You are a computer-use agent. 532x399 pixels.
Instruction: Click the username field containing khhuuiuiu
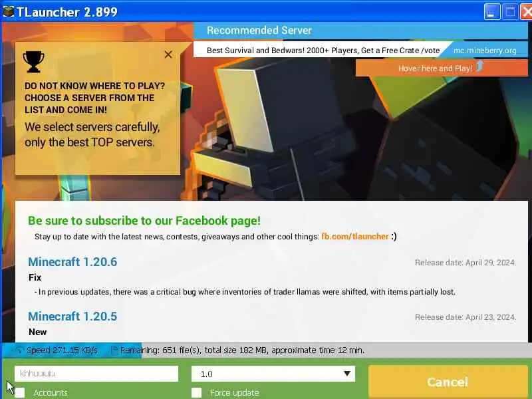(x=96, y=374)
